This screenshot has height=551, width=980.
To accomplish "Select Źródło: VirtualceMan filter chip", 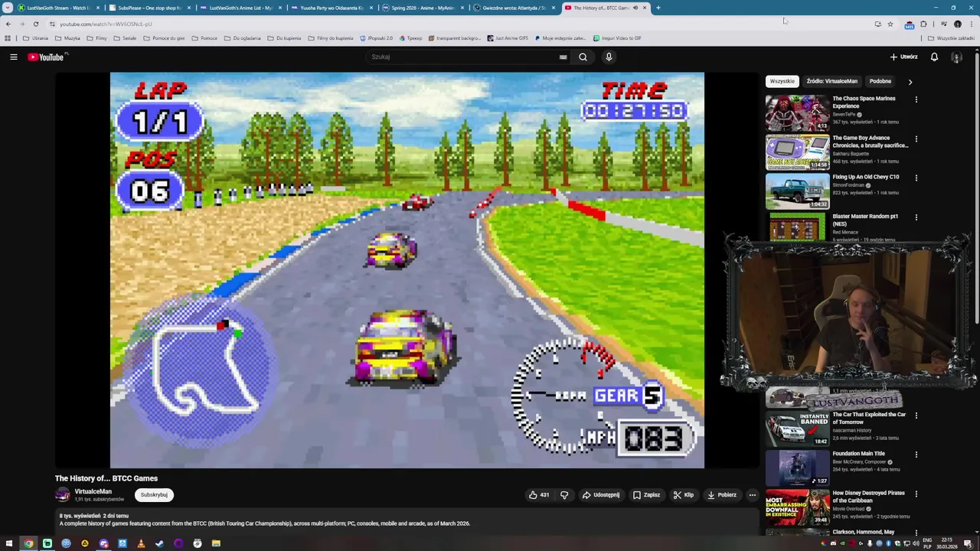I will (x=831, y=81).
